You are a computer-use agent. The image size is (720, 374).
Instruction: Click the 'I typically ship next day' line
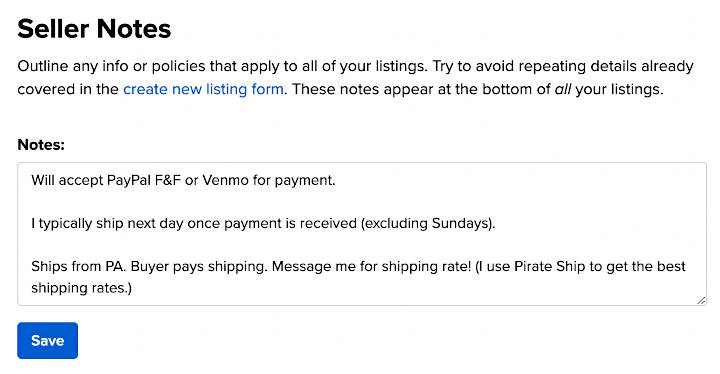[263, 223]
